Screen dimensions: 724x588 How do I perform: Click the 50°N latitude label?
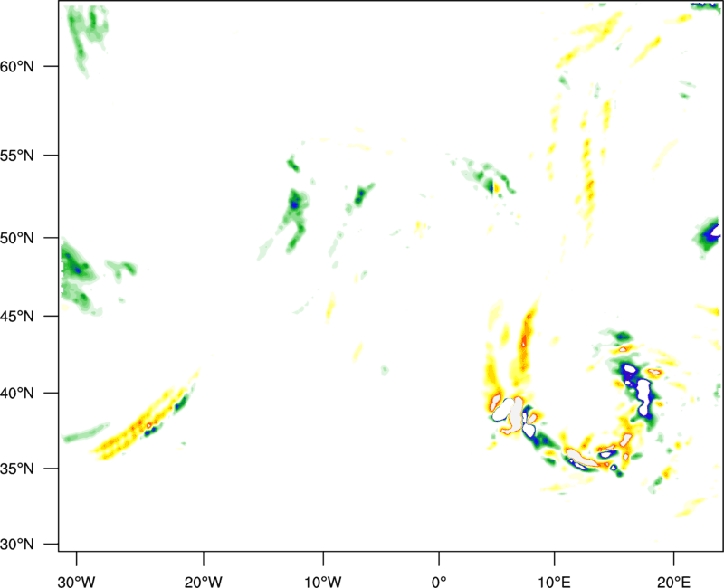point(17,238)
